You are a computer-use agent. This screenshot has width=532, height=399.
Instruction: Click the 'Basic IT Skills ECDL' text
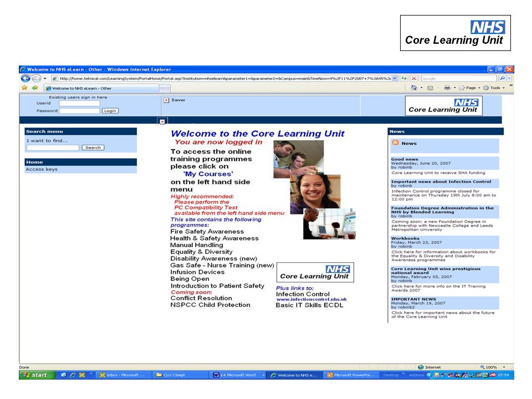pos(309,305)
